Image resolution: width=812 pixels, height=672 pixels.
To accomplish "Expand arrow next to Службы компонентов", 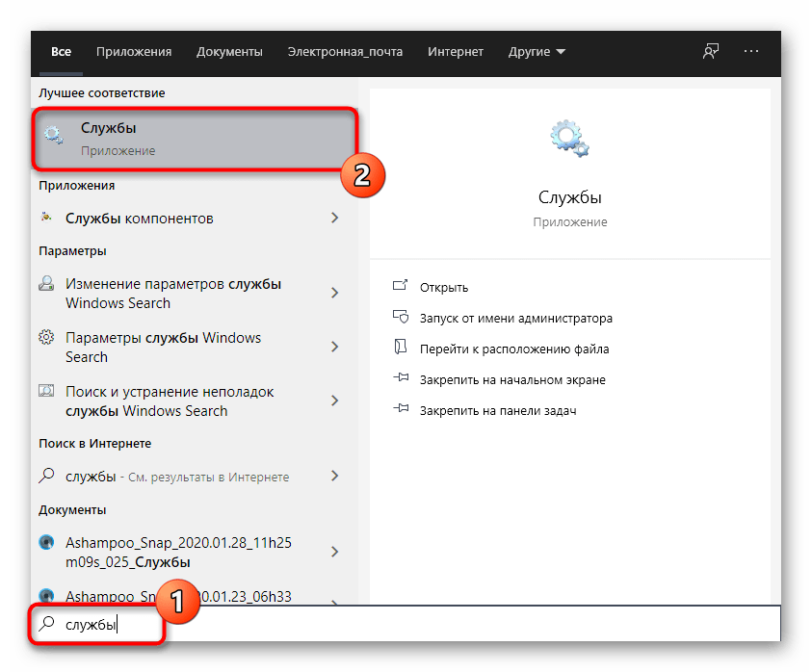I will tap(334, 219).
